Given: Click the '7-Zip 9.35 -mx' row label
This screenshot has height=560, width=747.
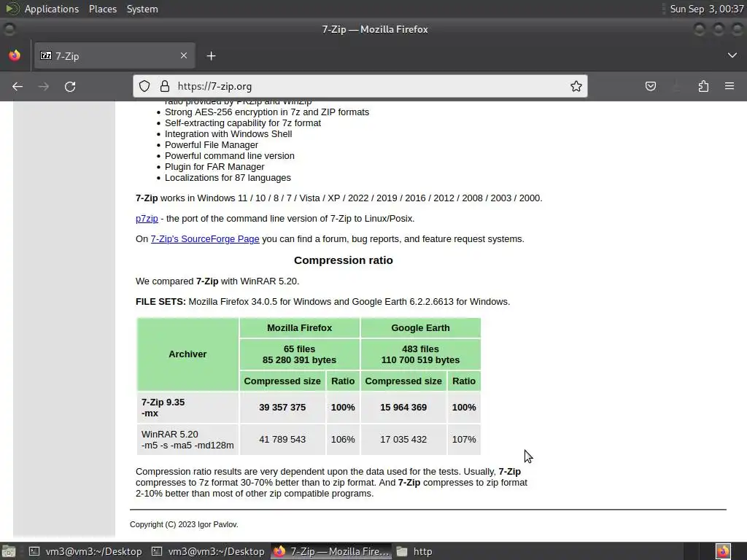Looking at the screenshot, I should (187, 408).
